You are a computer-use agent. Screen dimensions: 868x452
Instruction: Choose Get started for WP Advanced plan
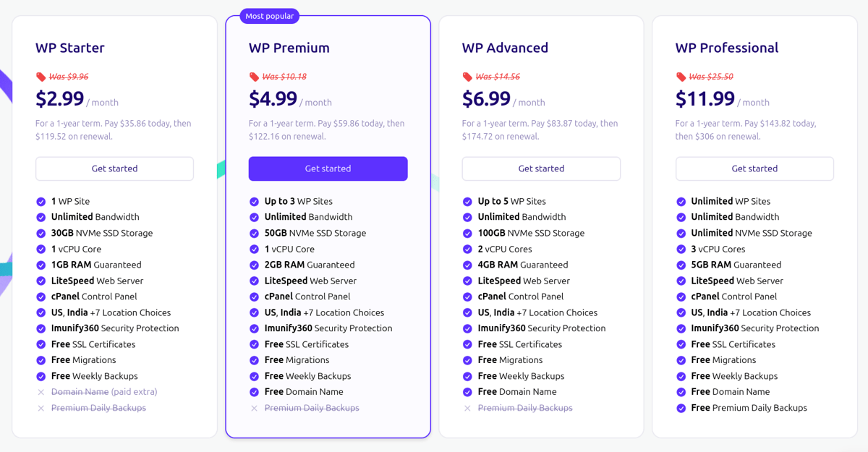click(x=541, y=169)
